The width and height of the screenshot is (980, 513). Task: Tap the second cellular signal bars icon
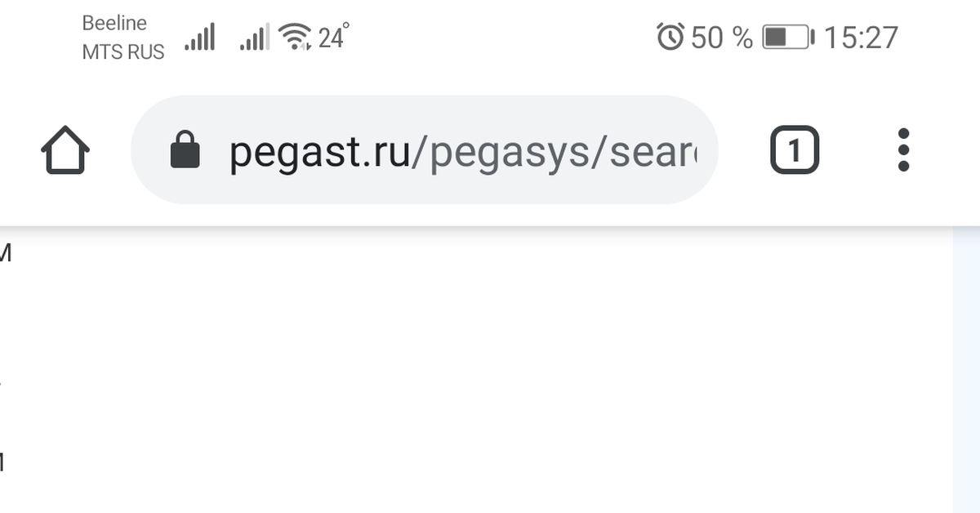(x=255, y=37)
